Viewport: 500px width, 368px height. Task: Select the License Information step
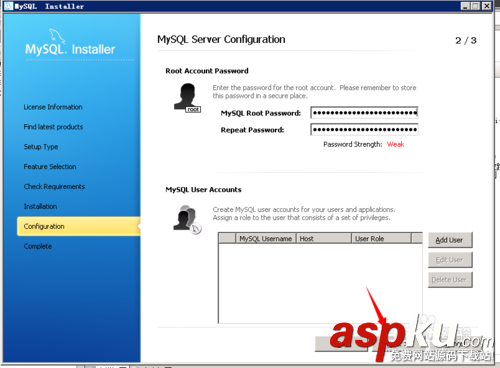tap(53, 107)
